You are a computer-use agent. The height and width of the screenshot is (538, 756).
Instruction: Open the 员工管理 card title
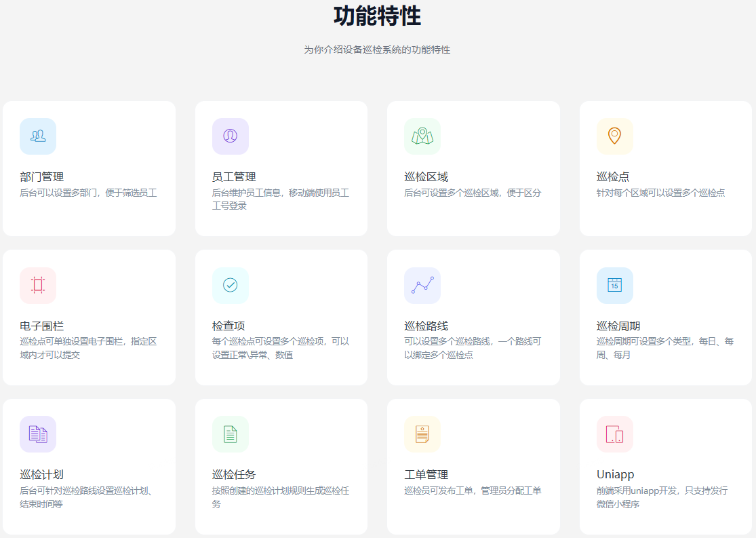pyautogui.click(x=234, y=177)
